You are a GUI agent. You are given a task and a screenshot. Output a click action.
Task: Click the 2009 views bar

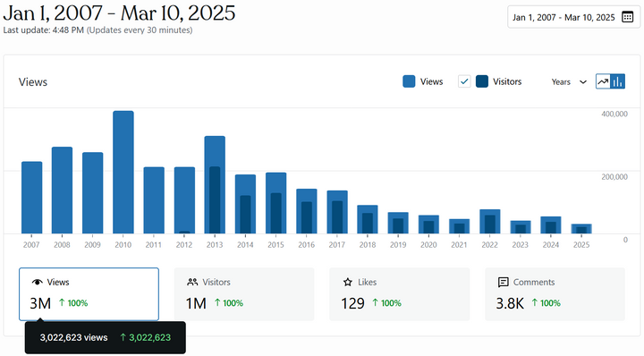(x=93, y=193)
